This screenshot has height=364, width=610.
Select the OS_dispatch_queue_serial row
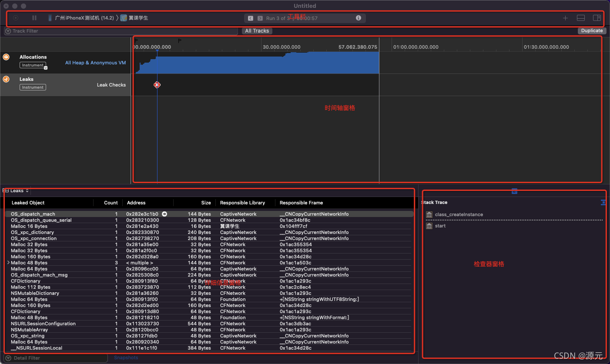point(209,220)
